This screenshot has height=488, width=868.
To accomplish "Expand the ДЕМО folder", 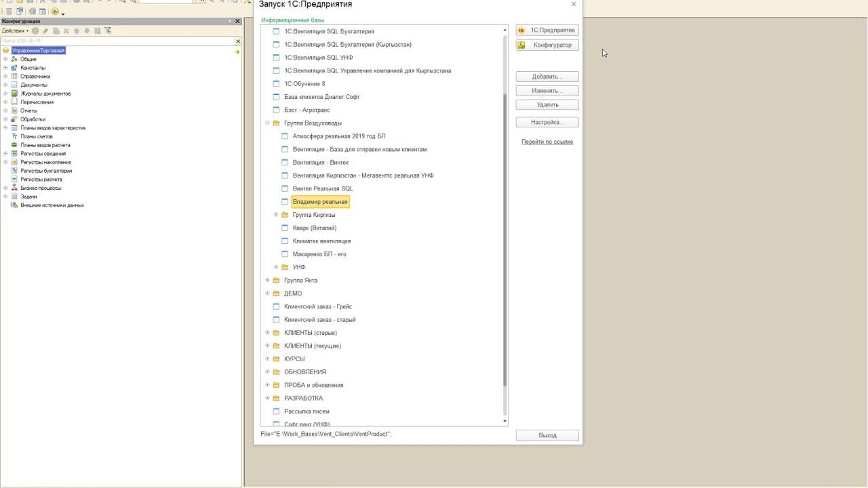I will pos(267,293).
